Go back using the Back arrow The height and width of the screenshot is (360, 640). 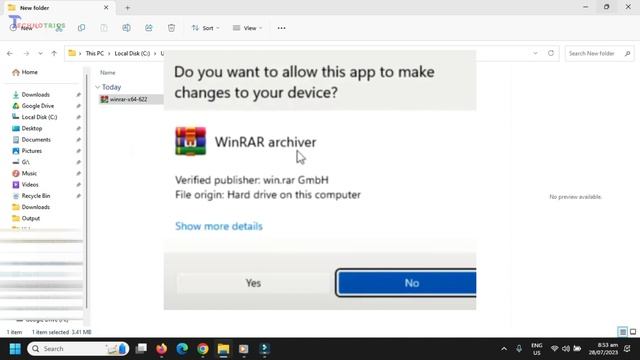click(10, 53)
